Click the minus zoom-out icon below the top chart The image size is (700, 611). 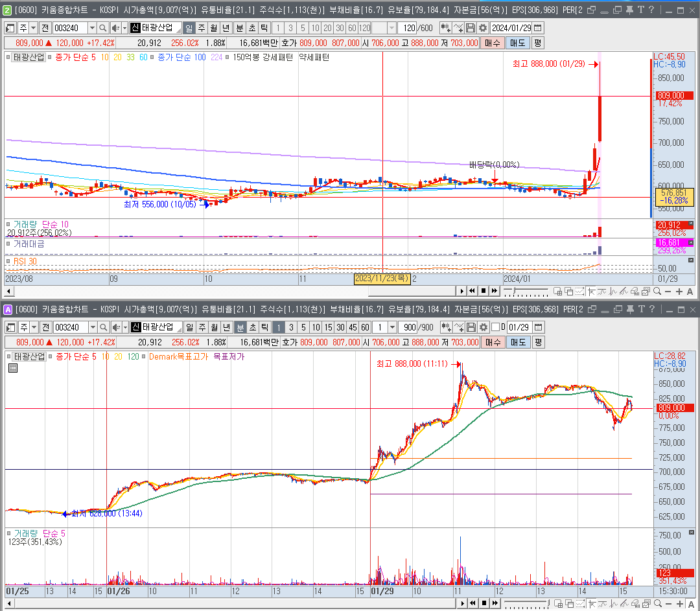[668, 292]
